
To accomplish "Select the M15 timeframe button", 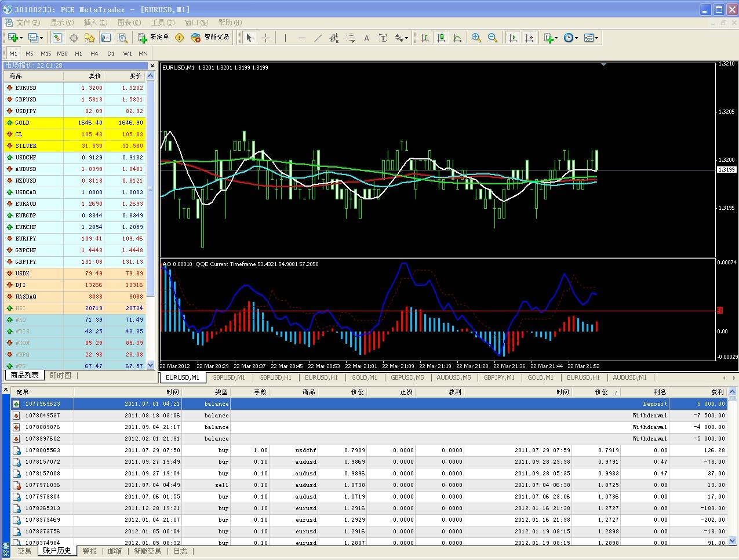I will [x=46, y=53].
